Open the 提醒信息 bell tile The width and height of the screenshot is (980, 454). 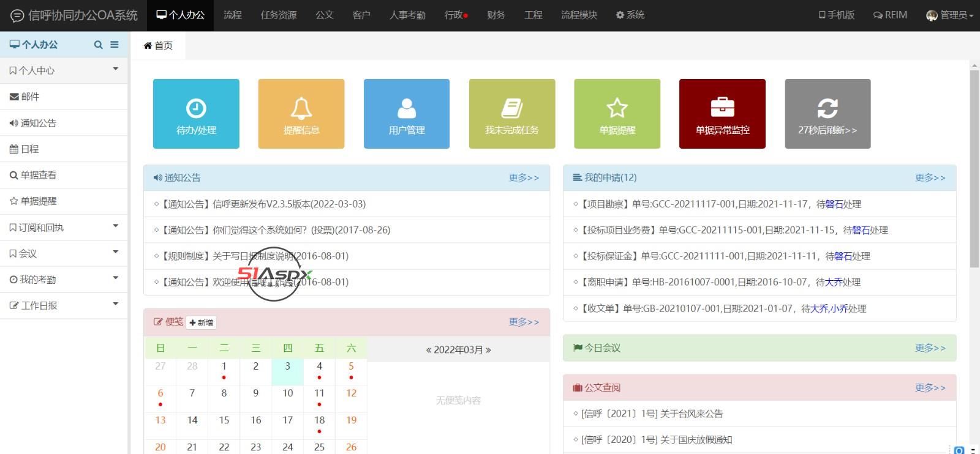pyautogui.click(x=301, y=114)
